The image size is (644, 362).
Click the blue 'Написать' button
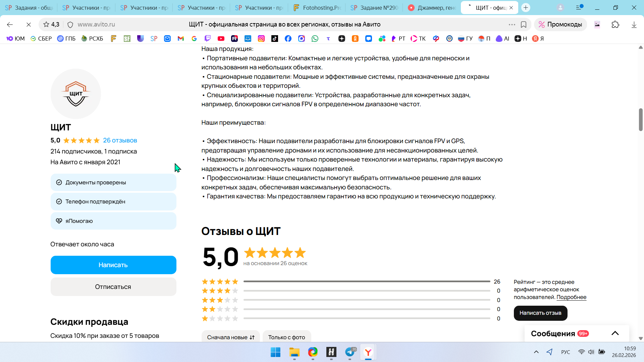point(113,265)
